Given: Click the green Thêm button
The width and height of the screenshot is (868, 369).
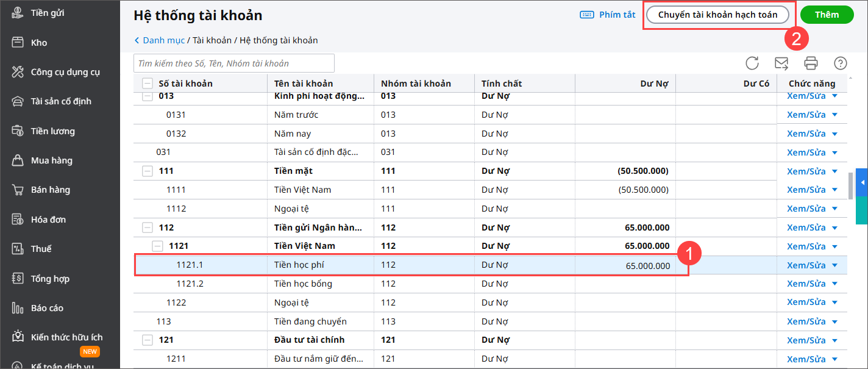Looking at the screenshot, I should point(827,15).
